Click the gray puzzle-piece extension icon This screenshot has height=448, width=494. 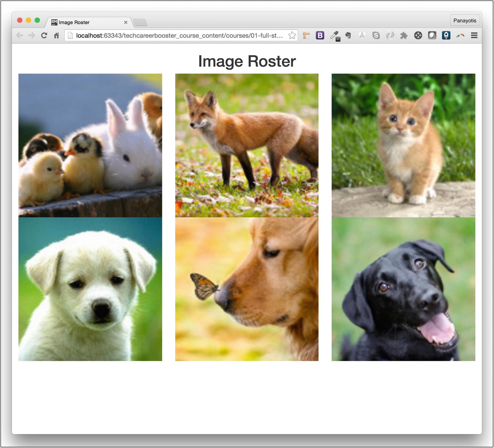tap(404, 35)
